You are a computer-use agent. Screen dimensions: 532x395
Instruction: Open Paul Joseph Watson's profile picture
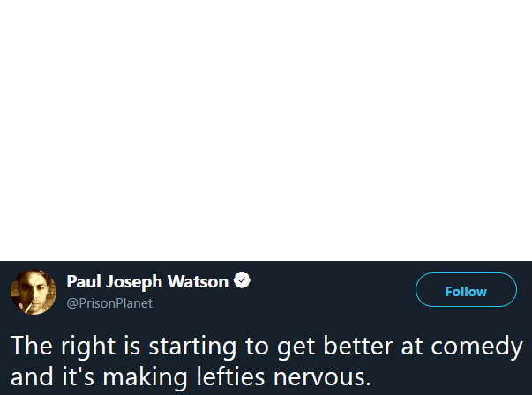point(34,292)
